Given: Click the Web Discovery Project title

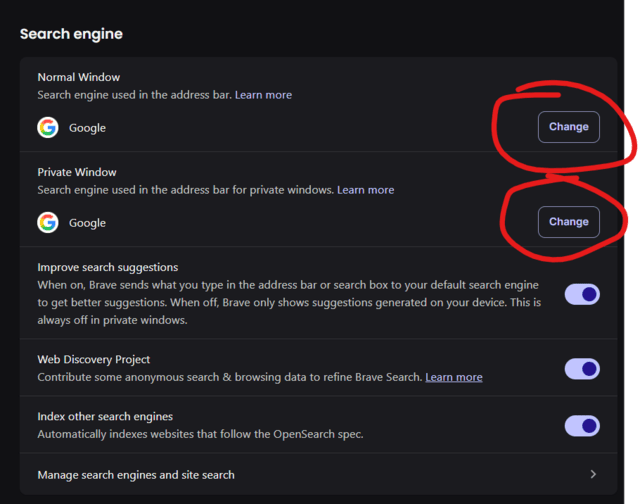Looking at the screenshot, I should (94, 360).
